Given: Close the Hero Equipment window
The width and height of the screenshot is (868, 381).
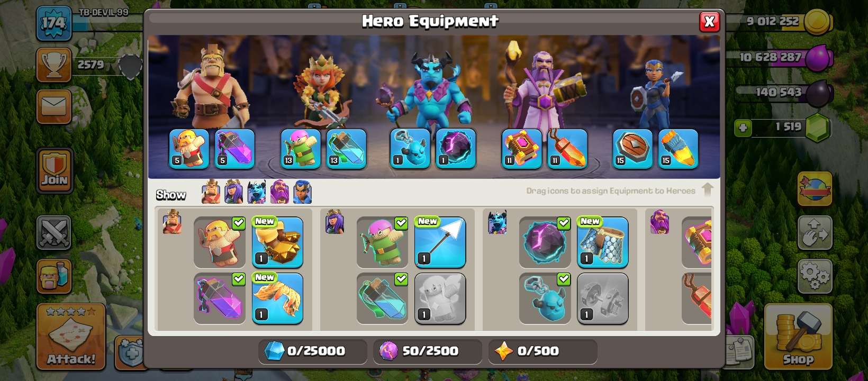Looking at the screenshot, I should 709,22.
